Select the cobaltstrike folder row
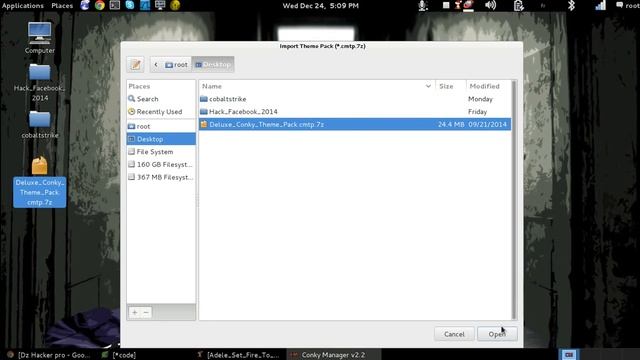 (x=355, y=99)
